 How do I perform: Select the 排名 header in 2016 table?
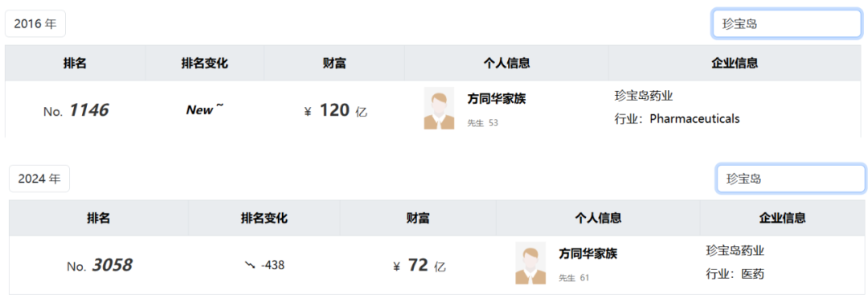pos(75,63)
